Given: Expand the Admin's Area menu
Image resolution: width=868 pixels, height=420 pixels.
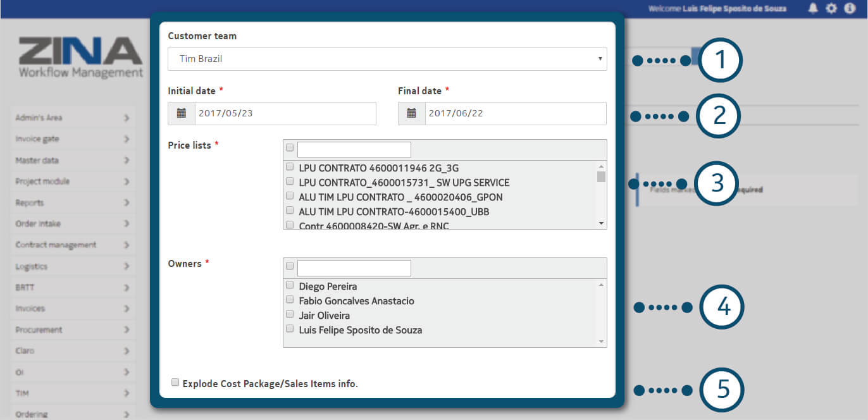Looking at the screenshot, I should coord(73,118).
